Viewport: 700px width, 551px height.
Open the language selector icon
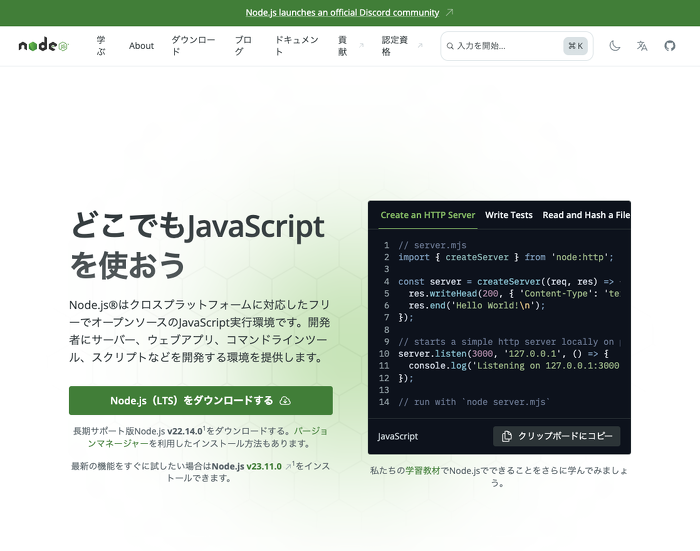[642, 46]
